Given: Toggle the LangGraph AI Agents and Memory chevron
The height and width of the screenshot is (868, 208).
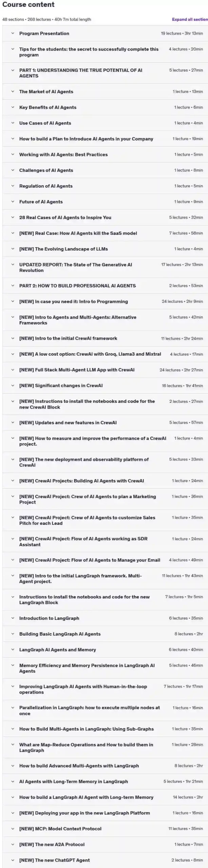Looking at the screenshot, I should [x=13, y=650].
